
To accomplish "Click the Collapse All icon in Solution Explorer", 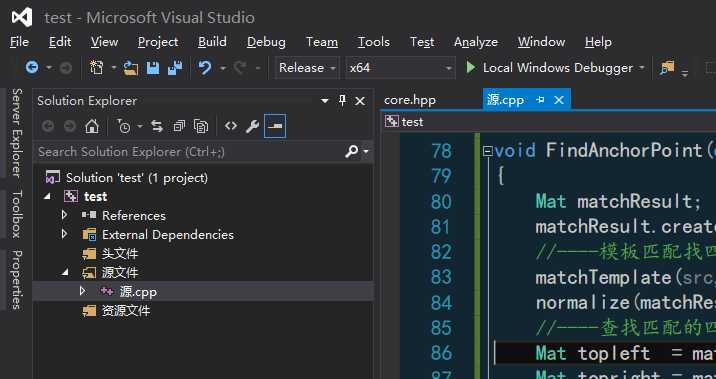I will [179, 126].
